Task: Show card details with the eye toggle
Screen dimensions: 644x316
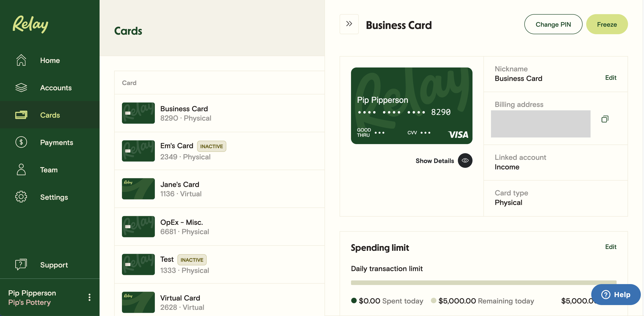Action: pos(465,161)
